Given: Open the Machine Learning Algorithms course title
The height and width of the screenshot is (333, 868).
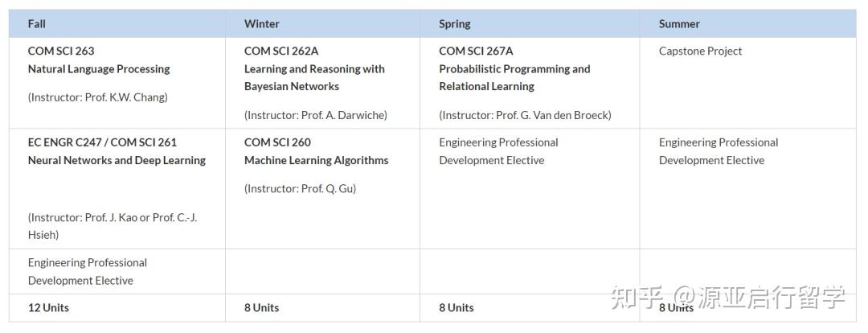Looking at the screenshot, I should tap(316, 160).
